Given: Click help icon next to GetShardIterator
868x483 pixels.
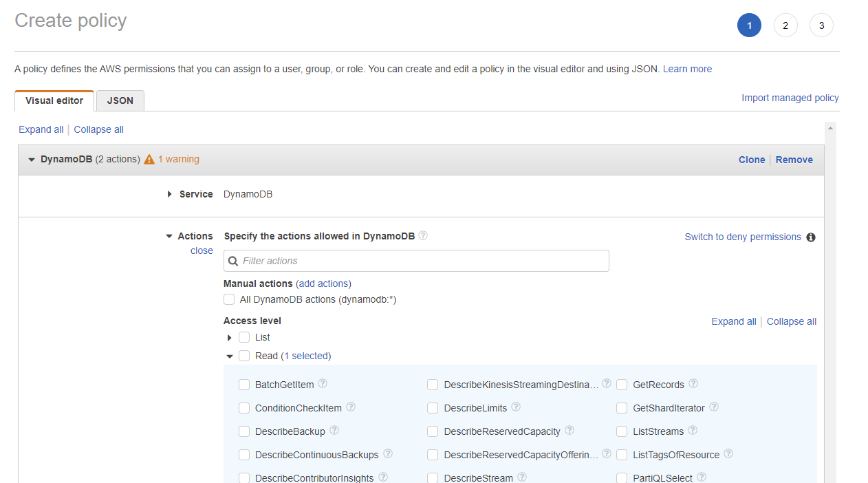Looking at the screenshot, I should pyautogui.click(x=714, y=407).
